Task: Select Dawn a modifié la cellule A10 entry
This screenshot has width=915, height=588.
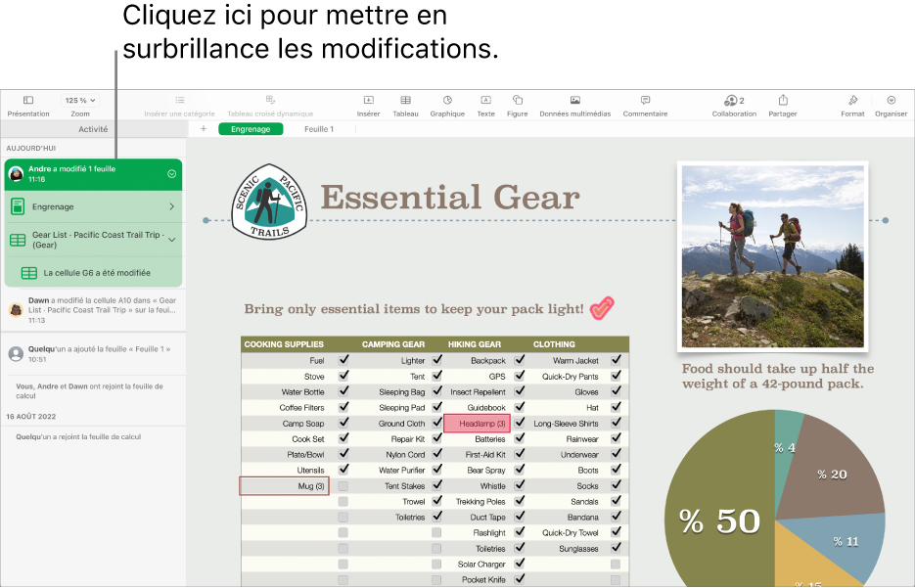Action: 93,310
